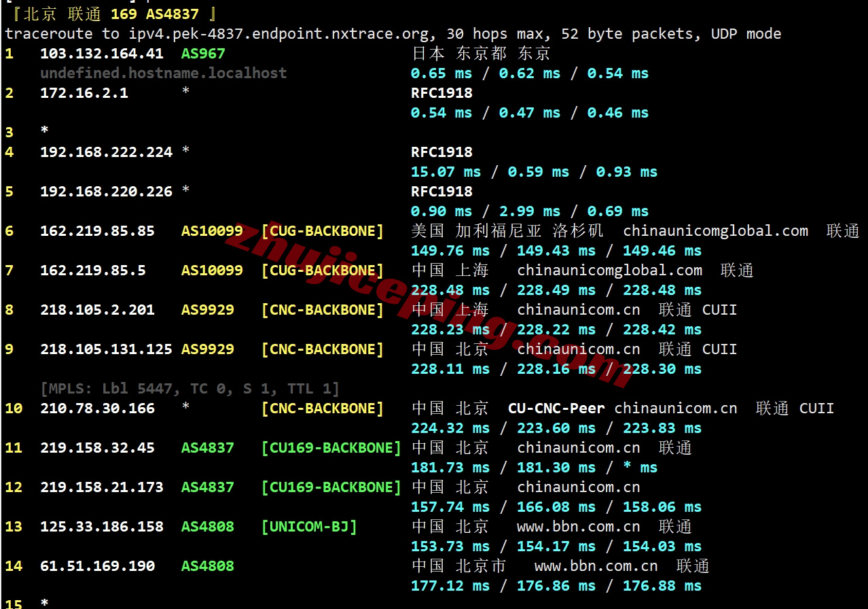The width and height of the screenshot is (868, 609).
Task: Select the 149.76 ms latency on hop 6
Action: [450, 251]
